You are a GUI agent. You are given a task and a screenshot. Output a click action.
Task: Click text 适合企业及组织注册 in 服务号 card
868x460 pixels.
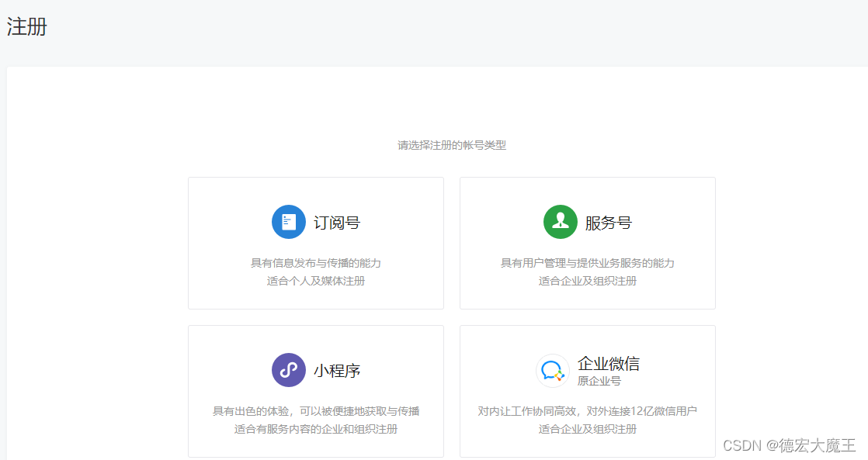point(588,281)
